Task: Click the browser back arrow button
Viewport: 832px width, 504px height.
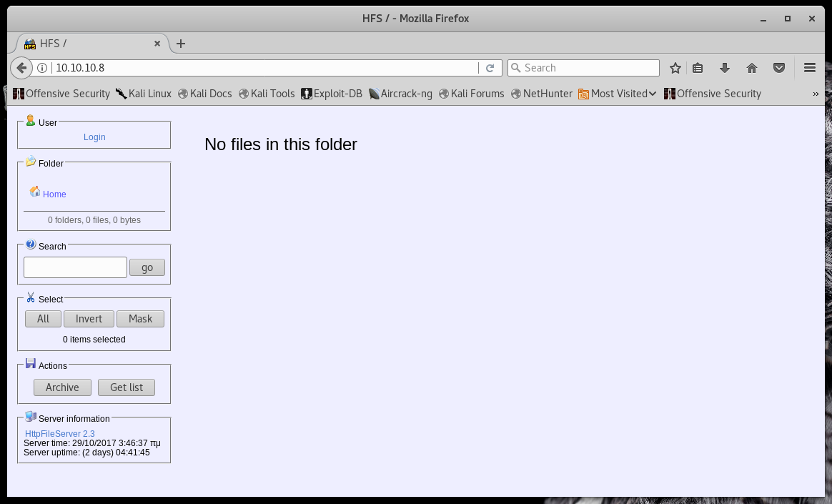Action: click(x=21, y=68)
